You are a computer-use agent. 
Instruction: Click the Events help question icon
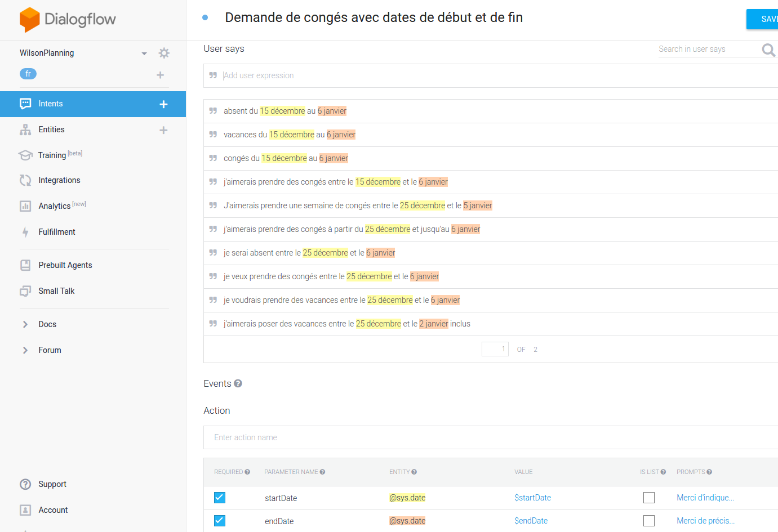238,383
